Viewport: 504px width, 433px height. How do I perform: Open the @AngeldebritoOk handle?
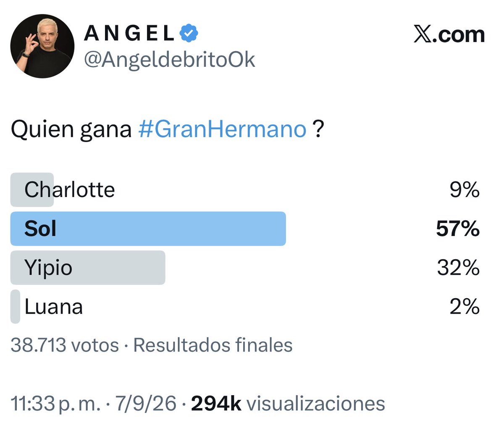169,60
